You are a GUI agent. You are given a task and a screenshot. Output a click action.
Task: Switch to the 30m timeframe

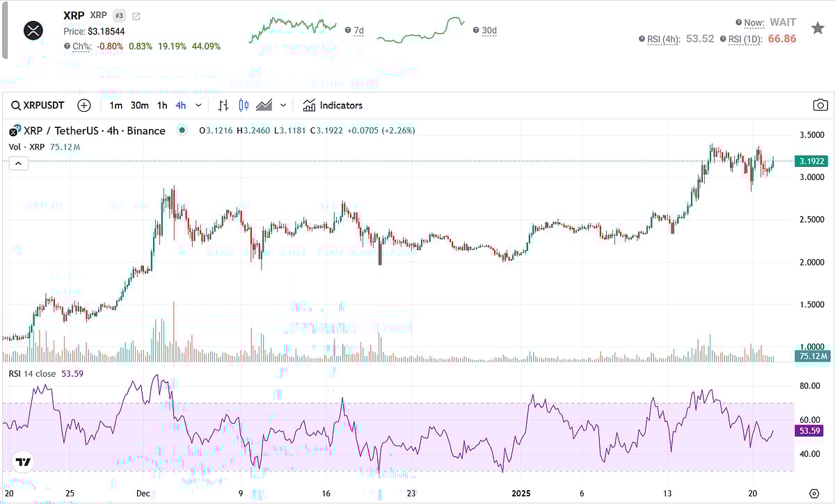point(140,106)
